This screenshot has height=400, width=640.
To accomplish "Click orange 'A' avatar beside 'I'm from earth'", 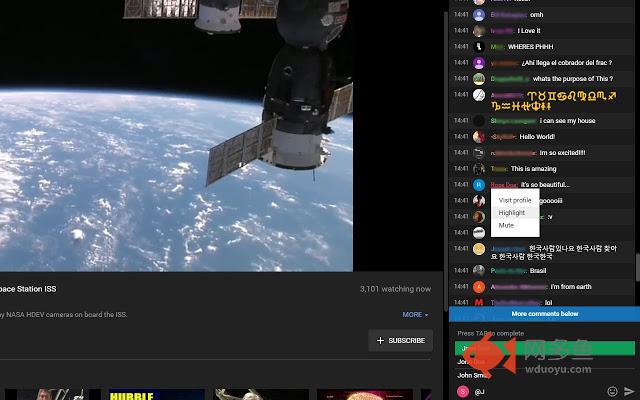I will pyautogui.click(x=479, y=287).
